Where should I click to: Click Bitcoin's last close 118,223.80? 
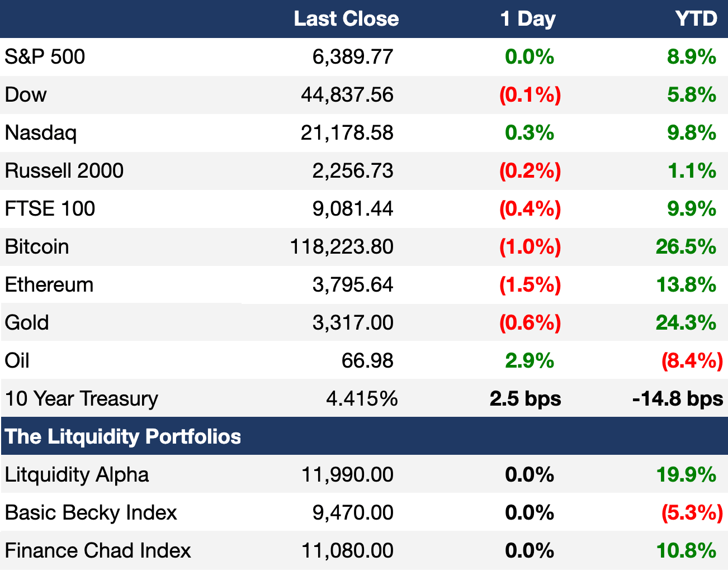tap(342, 247)
